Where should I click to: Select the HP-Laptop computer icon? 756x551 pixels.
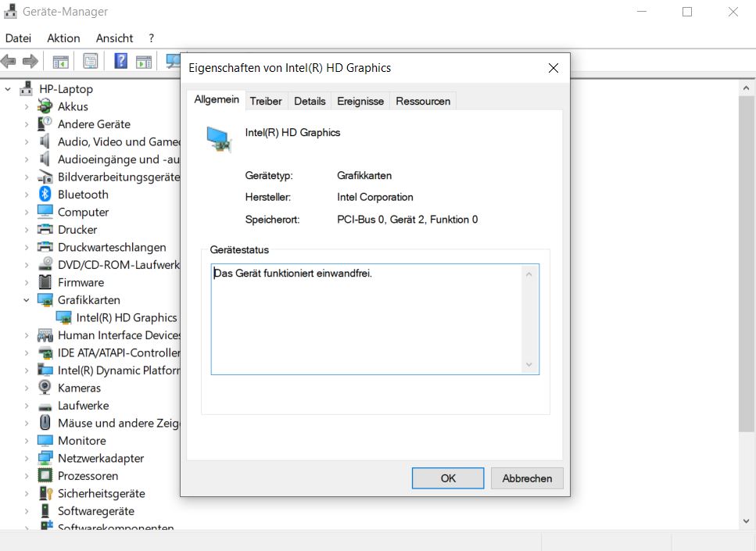point(26,89)
